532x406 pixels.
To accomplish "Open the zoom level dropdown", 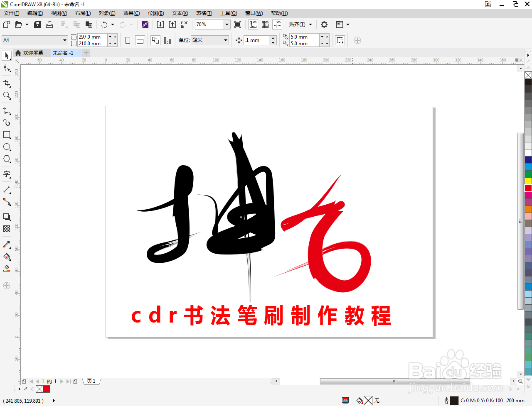I will click(227, 24).
